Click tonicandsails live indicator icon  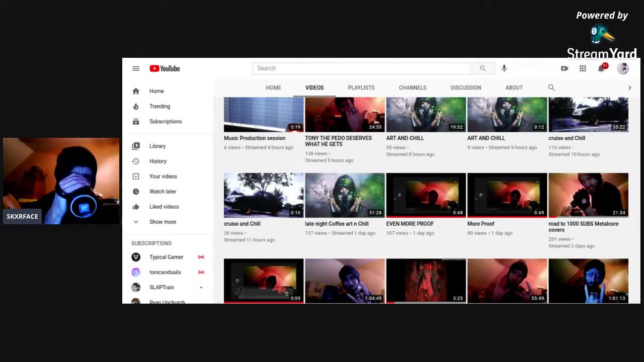(x=201, y=272)
